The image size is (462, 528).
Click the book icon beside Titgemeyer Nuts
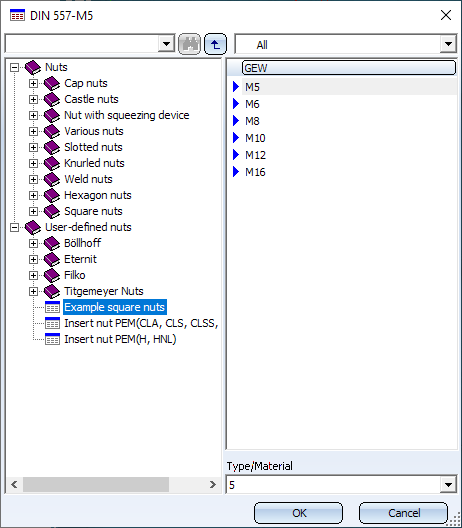(x=52, y=291)
